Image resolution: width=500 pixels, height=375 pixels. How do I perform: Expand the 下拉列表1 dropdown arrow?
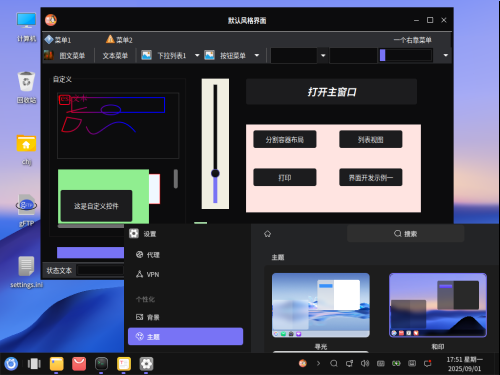point(197,55)
